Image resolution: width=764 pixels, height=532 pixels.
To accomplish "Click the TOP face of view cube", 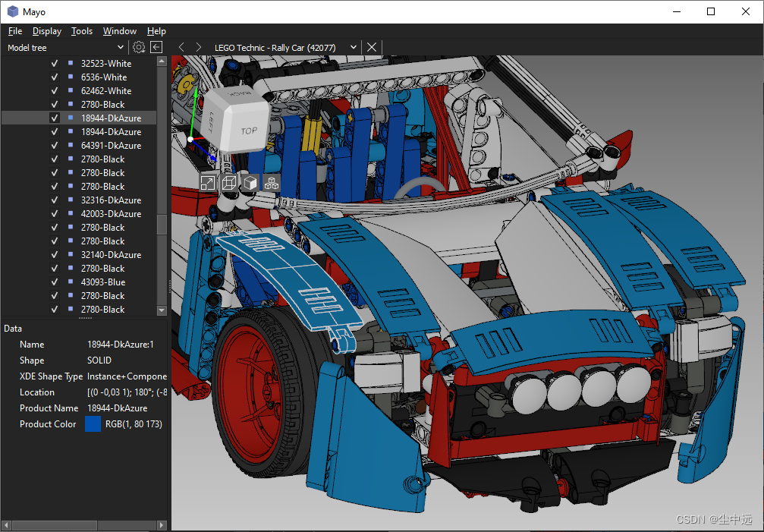I will pos(247,130).
